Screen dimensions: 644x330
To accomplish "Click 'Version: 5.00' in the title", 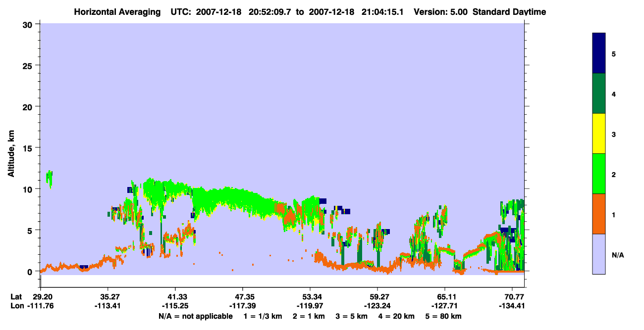I will 442,12.
